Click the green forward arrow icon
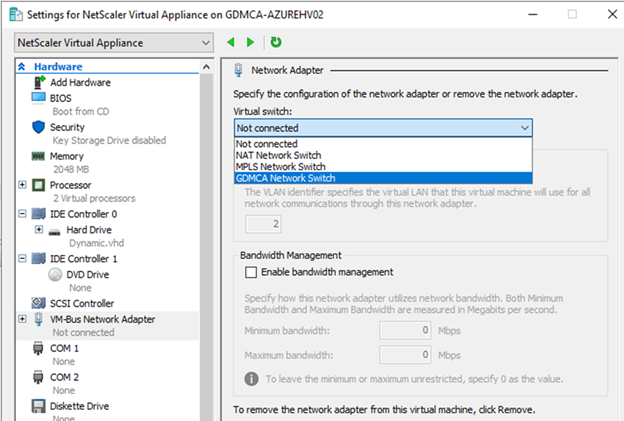Image resolution: width=624 pixels, height=421 pixels. [x=250, y=42]
